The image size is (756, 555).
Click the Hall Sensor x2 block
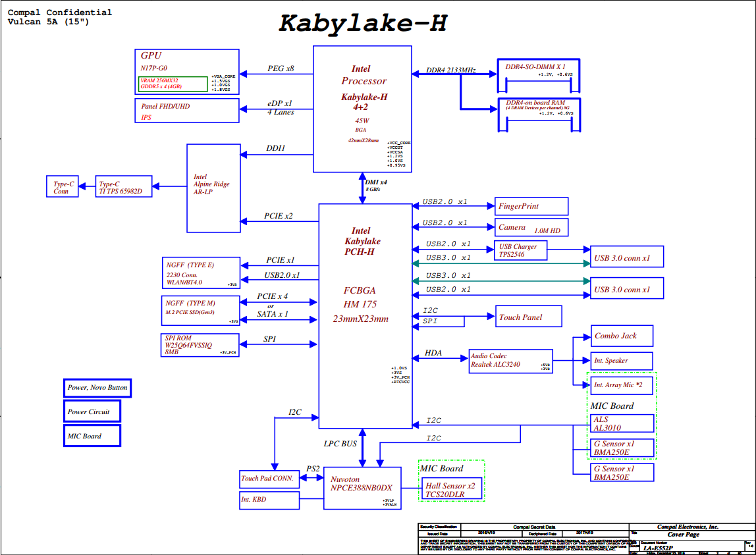[x=451, y=489]
